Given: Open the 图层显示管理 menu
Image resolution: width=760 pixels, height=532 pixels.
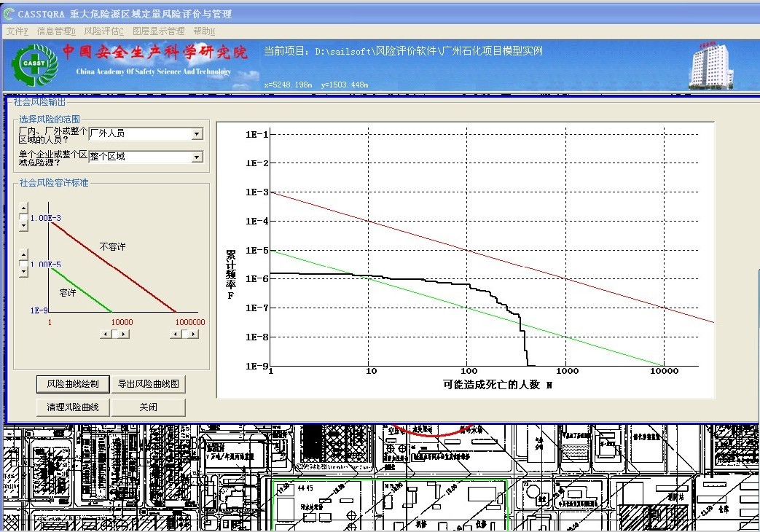Looking at the screenshot, I should pos(158,31).
